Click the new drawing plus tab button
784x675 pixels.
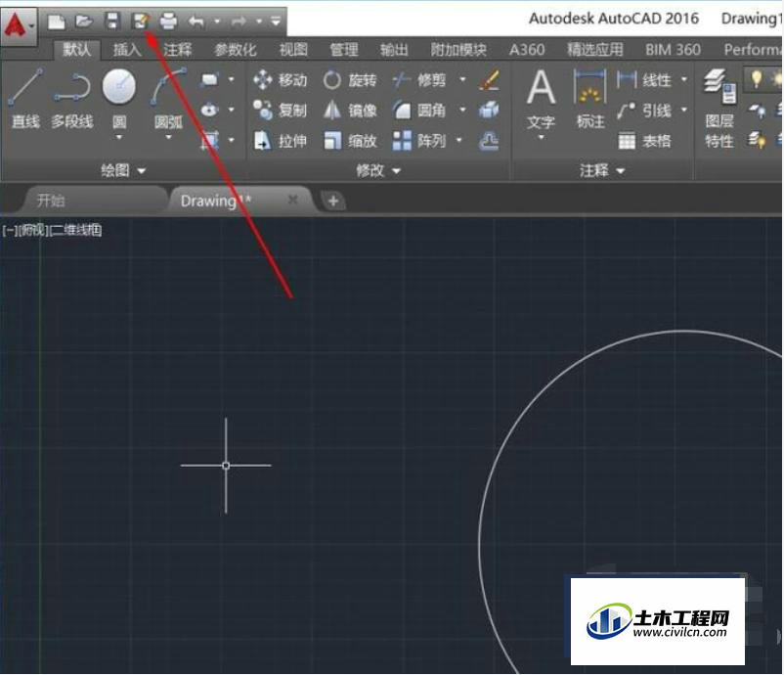coord(333,202)
